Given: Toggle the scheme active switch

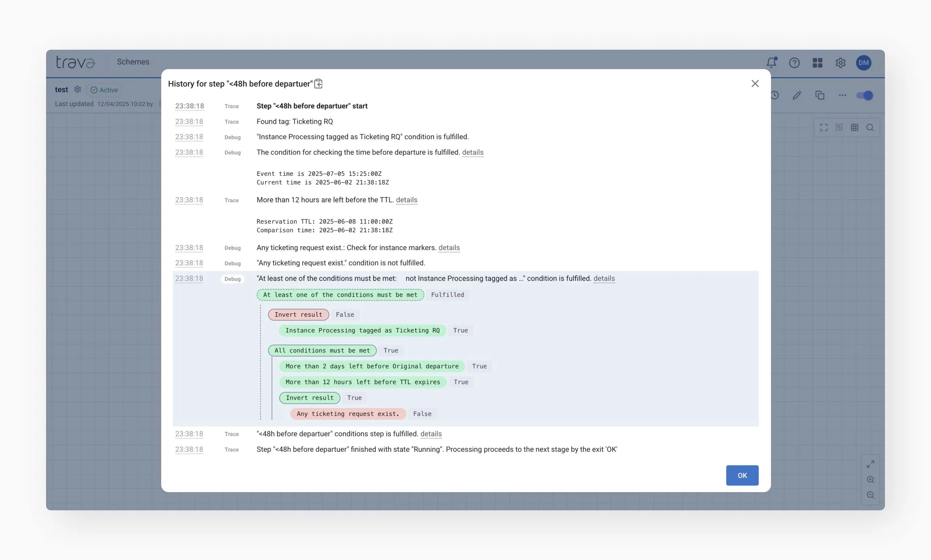Looking at the screenshot, I should tap(865, 95).
